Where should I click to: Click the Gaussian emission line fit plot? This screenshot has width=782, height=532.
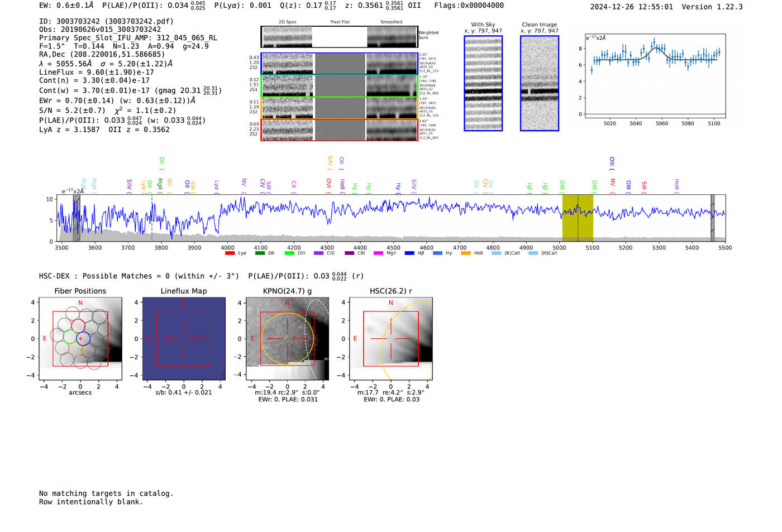(655, 76)
